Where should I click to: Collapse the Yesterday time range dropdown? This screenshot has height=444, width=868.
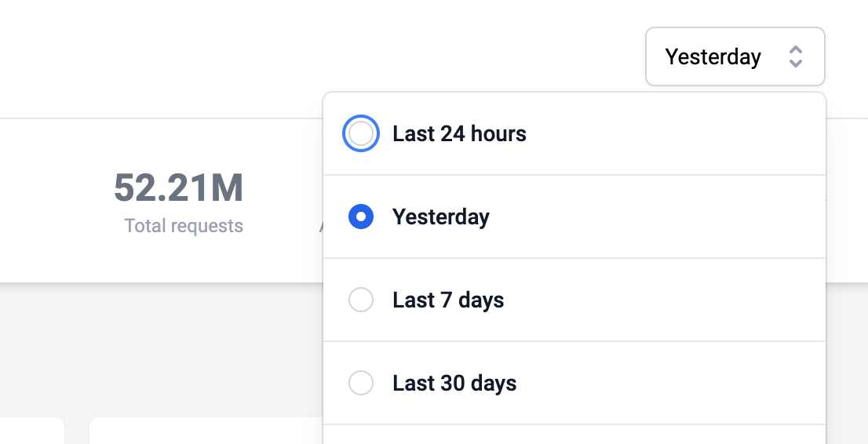(735, 56)
